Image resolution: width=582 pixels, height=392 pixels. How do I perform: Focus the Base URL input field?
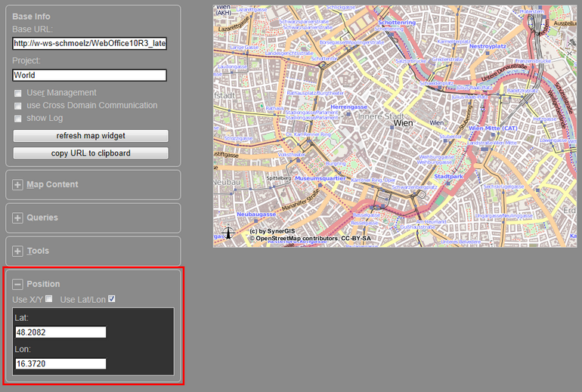pyautogui.click(x=89, y=43)
